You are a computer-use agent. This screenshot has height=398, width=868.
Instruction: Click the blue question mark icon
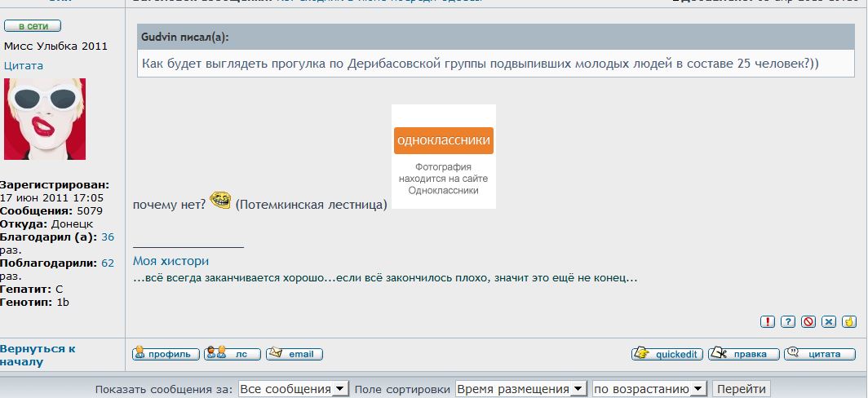pyautogui.click(x=787, y=321)
